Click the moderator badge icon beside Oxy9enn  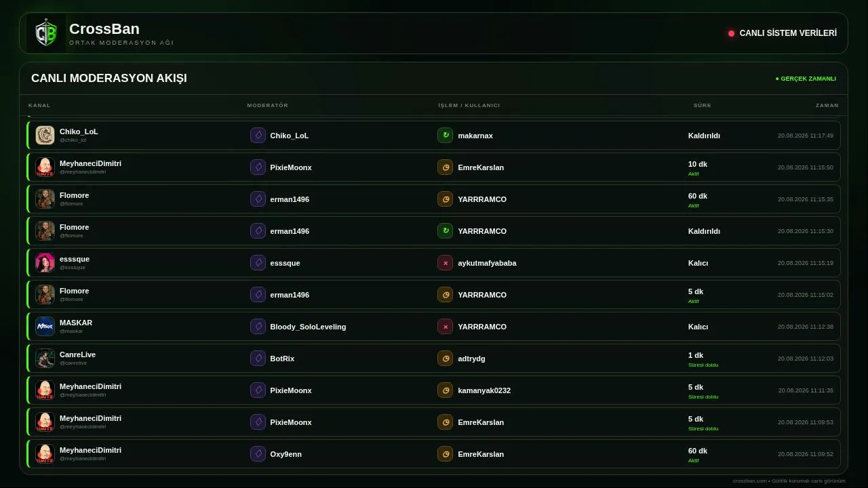coord(258,454)
